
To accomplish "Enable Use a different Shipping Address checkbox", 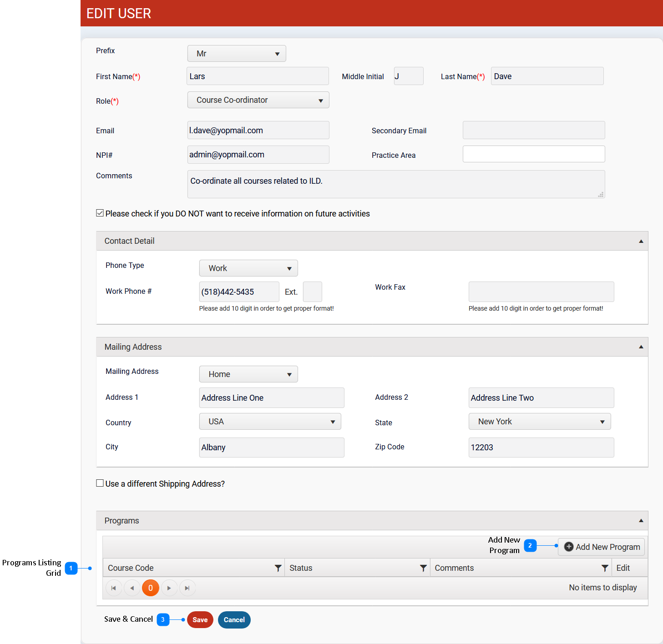I will tap(100, 483).
